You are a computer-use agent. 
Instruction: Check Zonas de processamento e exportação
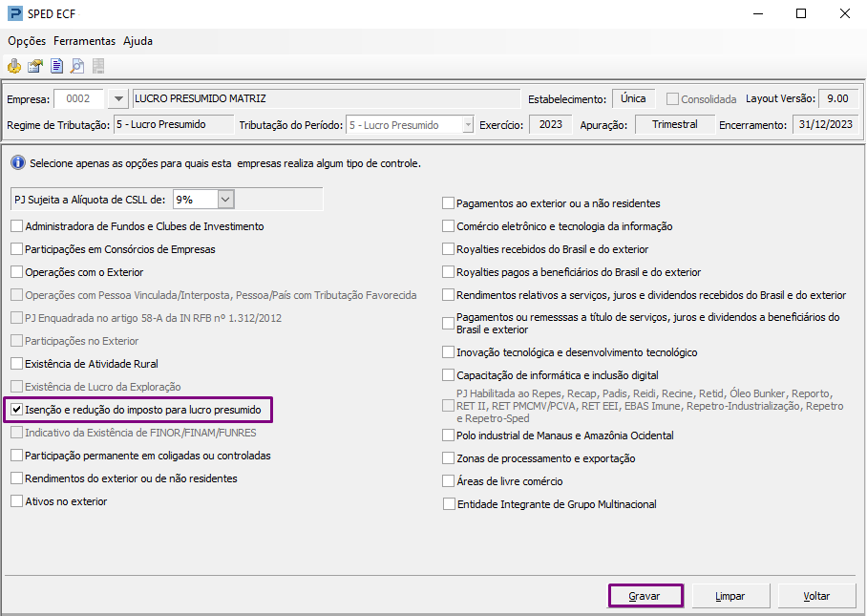pyautogui.click(x=449, y=458)
